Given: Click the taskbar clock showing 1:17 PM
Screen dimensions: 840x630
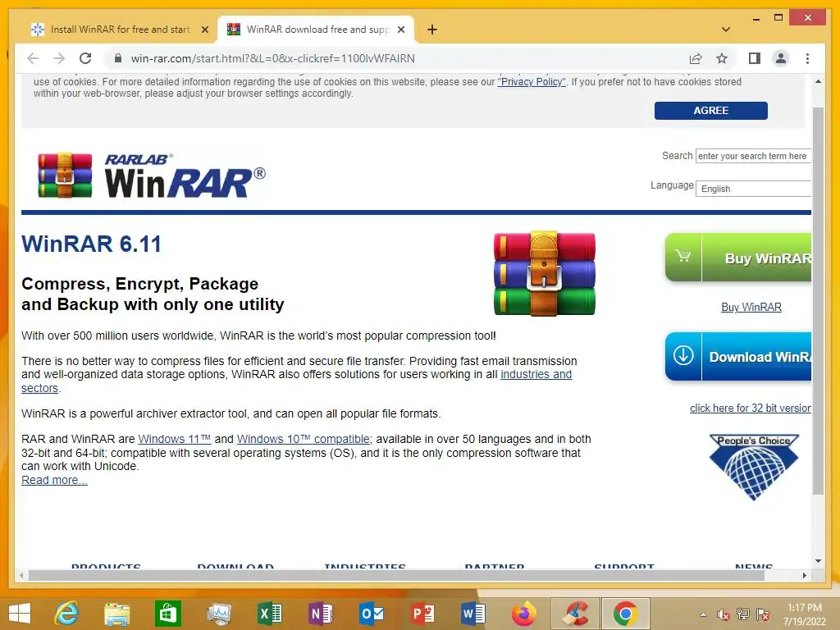Looking at the screenshot, I should pyautogui.click(x=805, y=614).
